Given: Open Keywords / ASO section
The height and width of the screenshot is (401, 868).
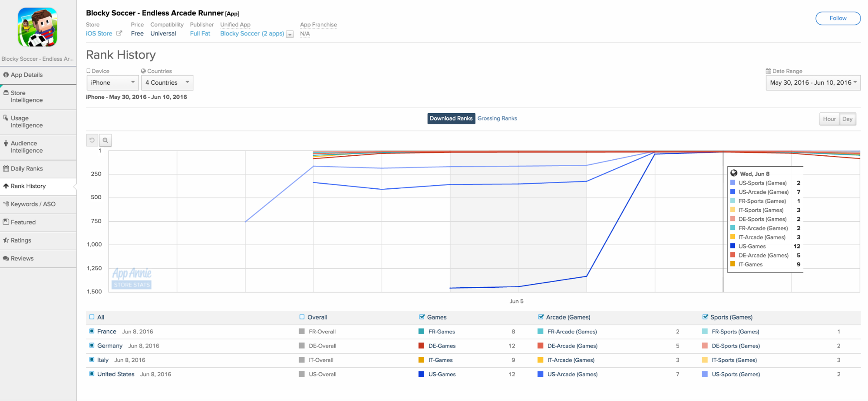Looking at the screenshot, I should click(33, 204).
